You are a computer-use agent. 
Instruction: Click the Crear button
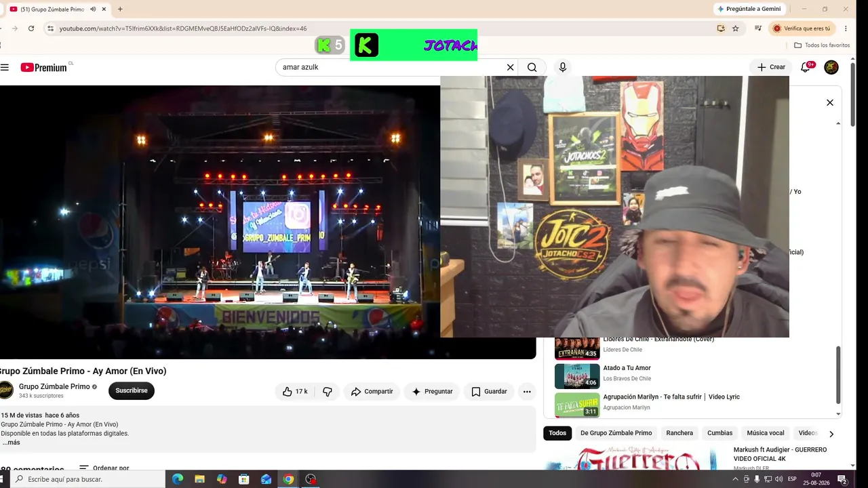[x=771, y=67]
